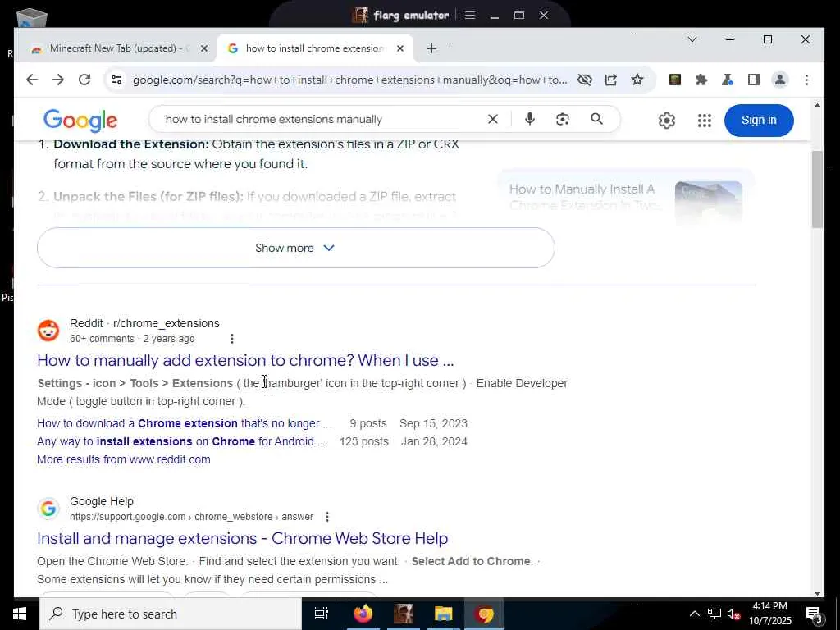Open Chrome three-dot main menu

click(806, 80)
